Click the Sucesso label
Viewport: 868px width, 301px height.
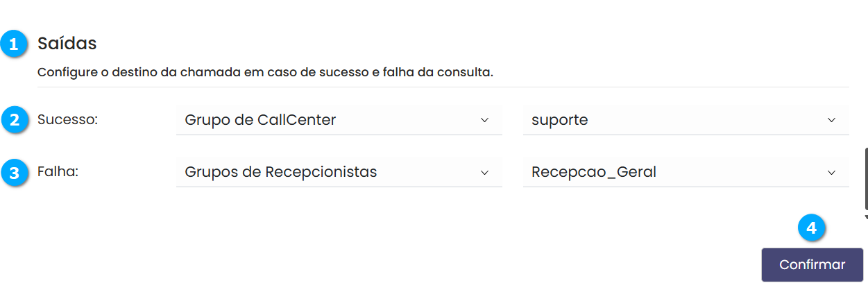[67, 119]
